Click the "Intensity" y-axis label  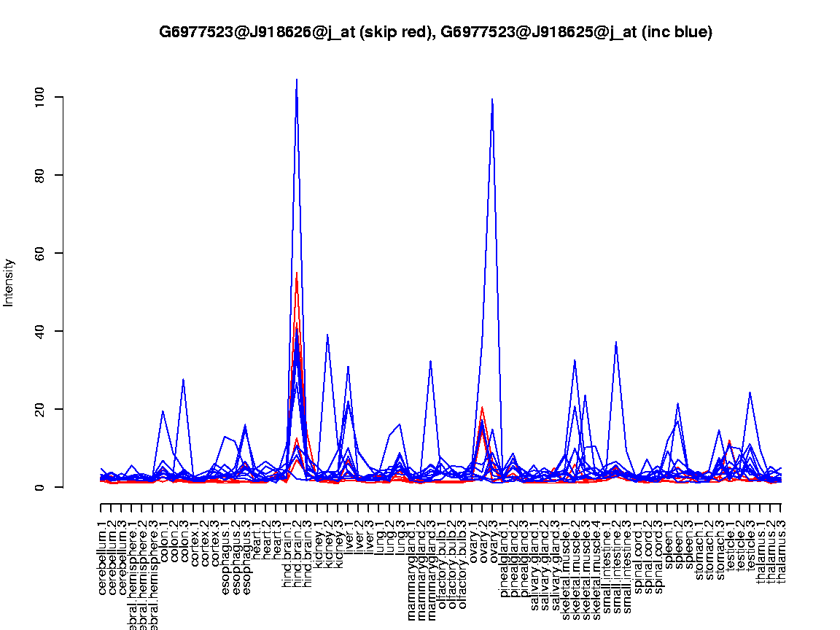tap(9, 282)
